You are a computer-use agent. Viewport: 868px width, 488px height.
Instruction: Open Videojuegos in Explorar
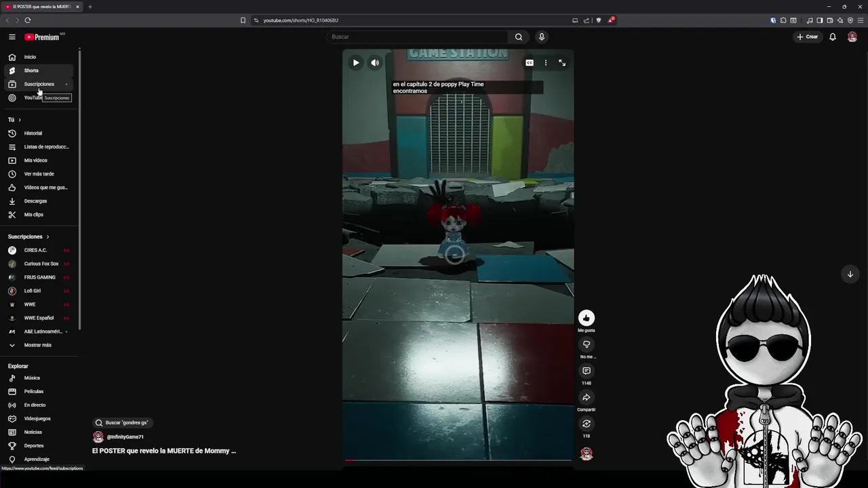[39, 418]
